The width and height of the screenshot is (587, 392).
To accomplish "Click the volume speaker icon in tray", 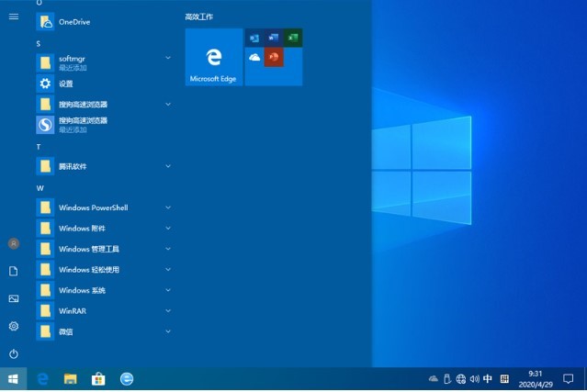I will [474, 378].
